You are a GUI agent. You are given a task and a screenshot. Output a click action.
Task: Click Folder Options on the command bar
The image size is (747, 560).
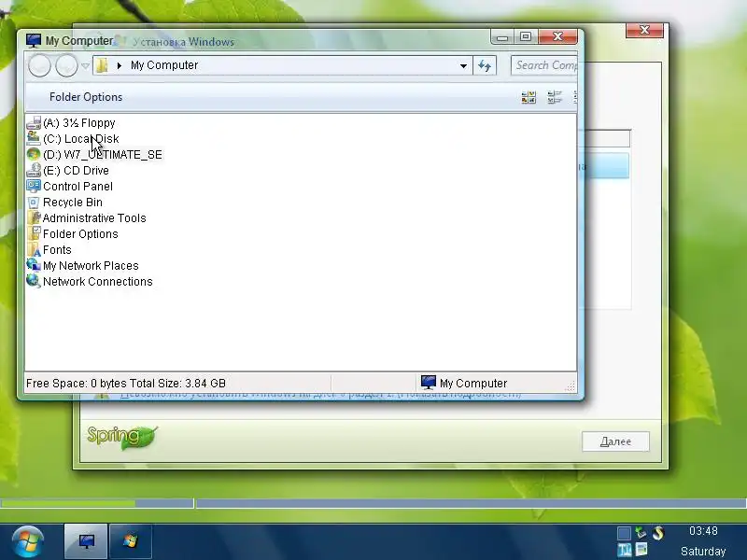click(x=86, y=97)
